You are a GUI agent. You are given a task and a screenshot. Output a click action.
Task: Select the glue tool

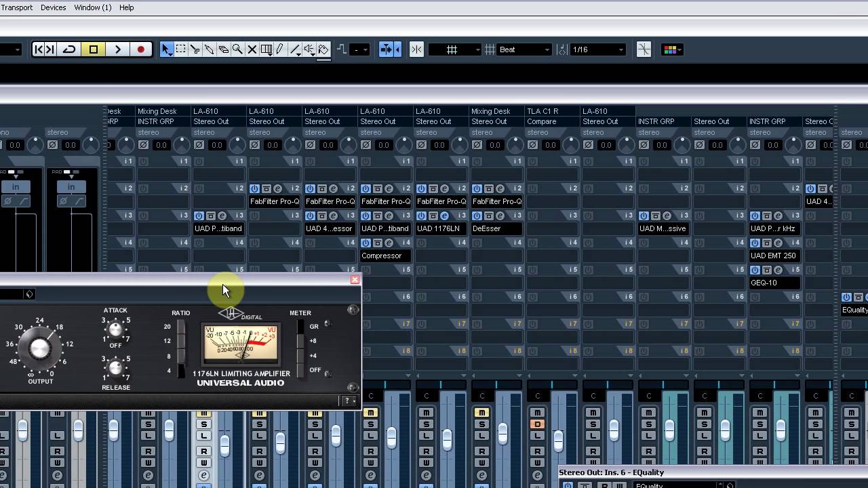click(x=210, y=49)
